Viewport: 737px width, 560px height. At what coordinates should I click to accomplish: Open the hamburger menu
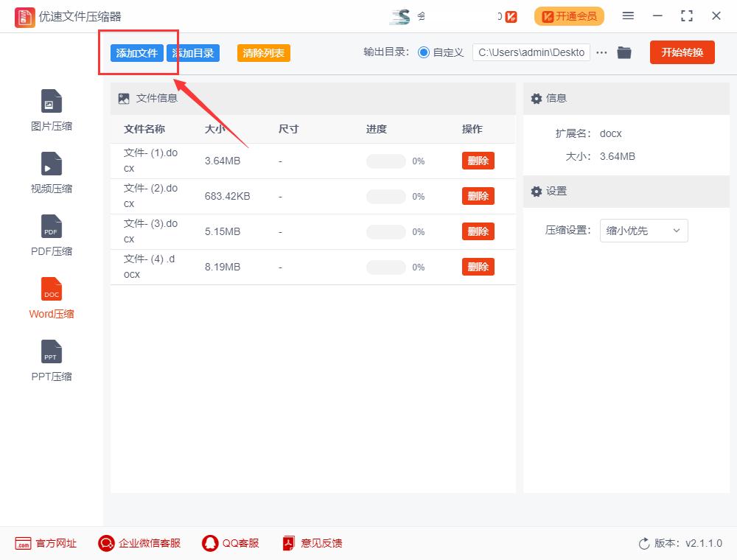628,15
